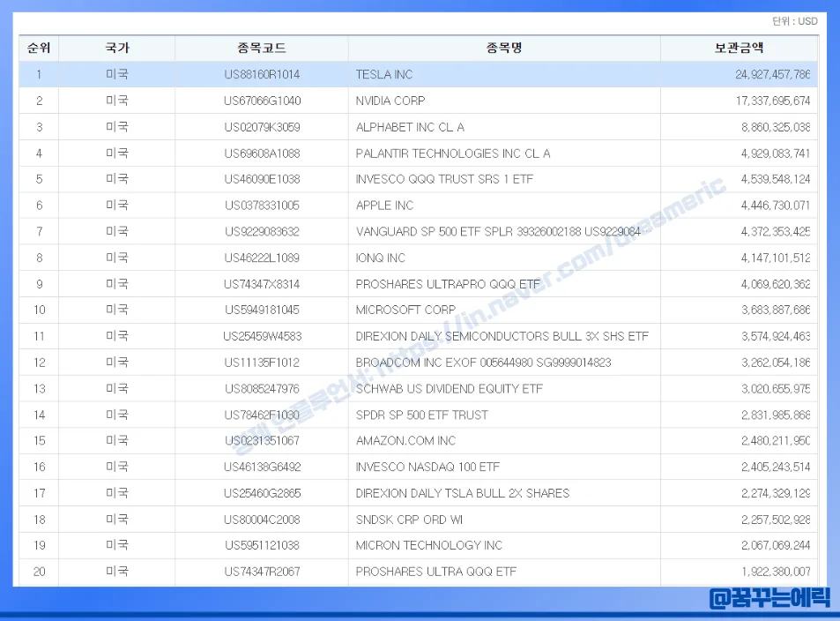Click stock code US78462F1030
The width and height of the screenshot is (840, 621).
262,415
